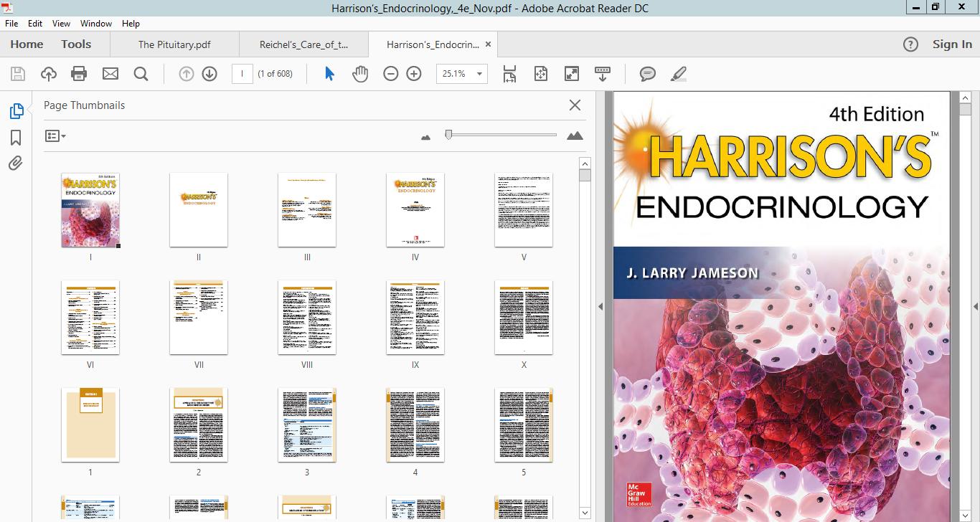Click the Help question mark icon

coord(910,44)
